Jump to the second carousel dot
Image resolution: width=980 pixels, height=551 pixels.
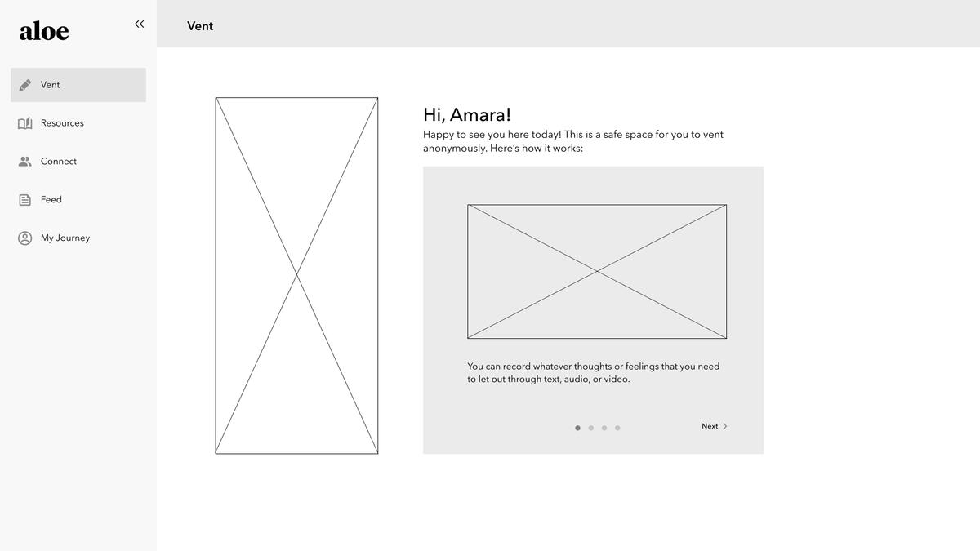pos(591,428)
